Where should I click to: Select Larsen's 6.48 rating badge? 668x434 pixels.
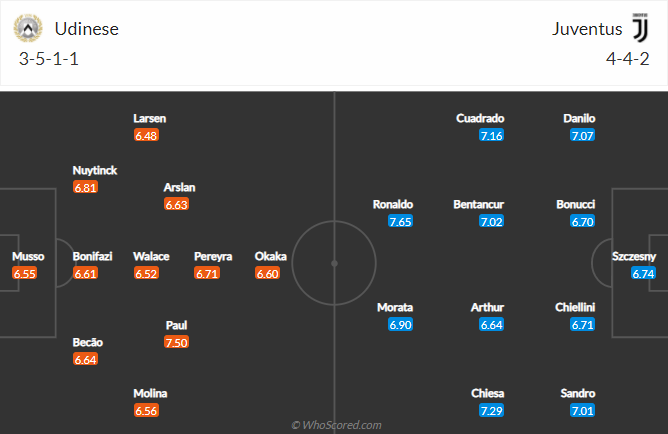[146, 135]
